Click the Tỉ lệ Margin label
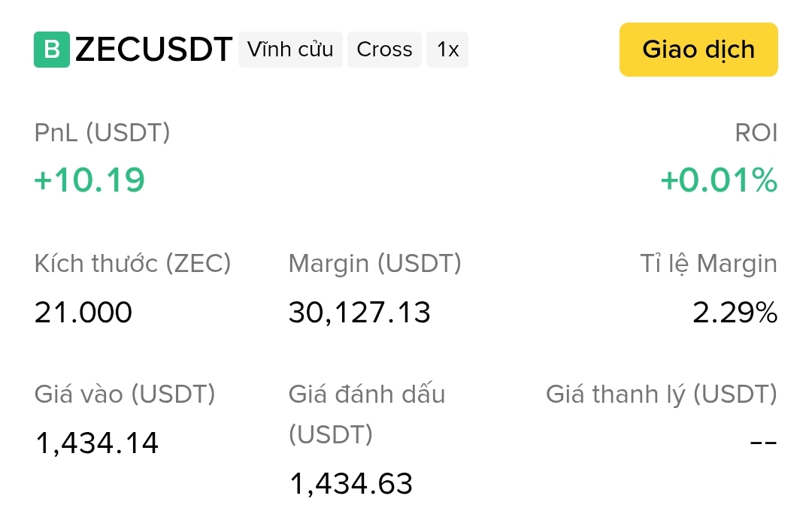812x532 pixels. [x=708, y=264]
